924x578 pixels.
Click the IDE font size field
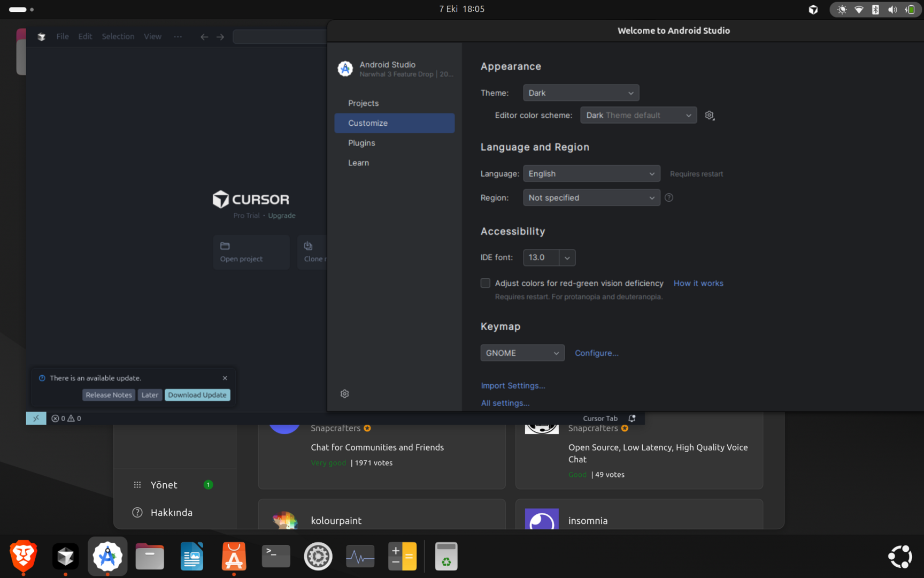[541, 258]
